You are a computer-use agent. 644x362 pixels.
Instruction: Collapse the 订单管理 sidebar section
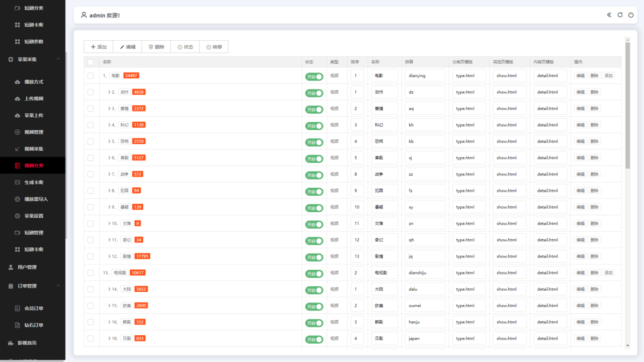click(58, 286)
